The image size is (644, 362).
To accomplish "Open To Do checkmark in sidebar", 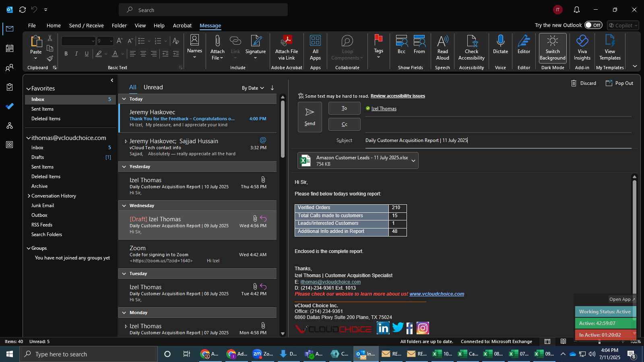I will pyautogui.click(x=10, y=106).
